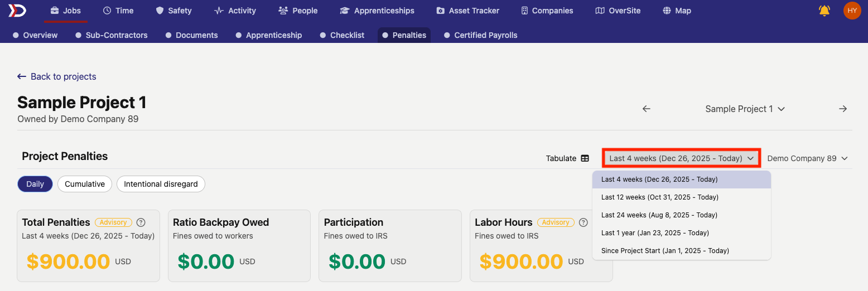Click the Total Penalties $900.00 card
The height and width of the screenshot is (291, 868).
tap(88, 246)
